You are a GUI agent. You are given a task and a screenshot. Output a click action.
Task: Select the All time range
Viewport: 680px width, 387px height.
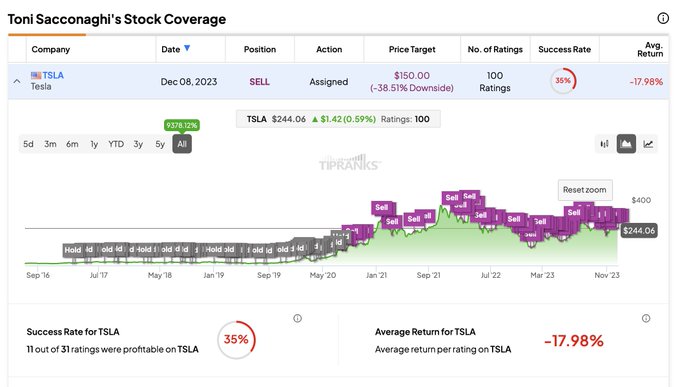point(182,144)
